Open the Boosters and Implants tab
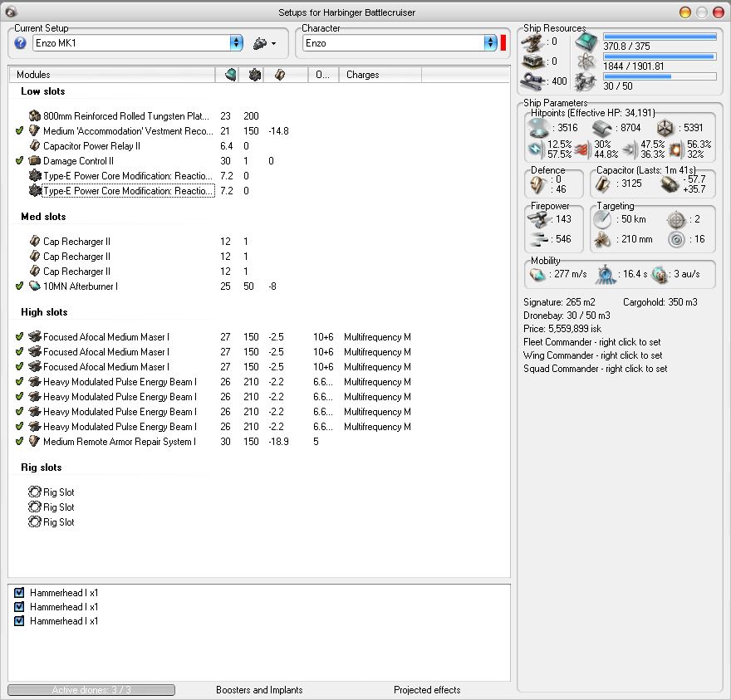Viewport: 731px width, 700px height. coord(259,690)
